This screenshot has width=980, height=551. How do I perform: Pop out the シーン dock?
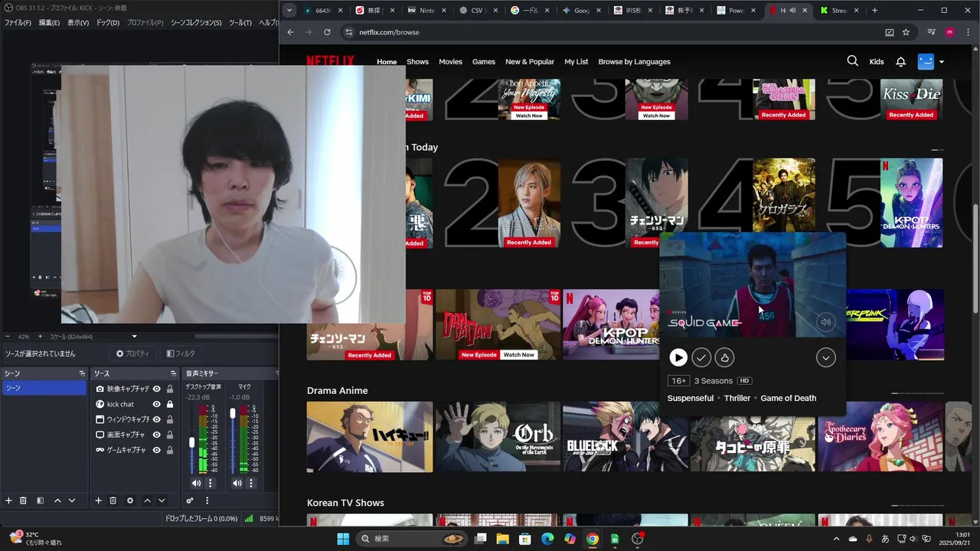point(82,373)
